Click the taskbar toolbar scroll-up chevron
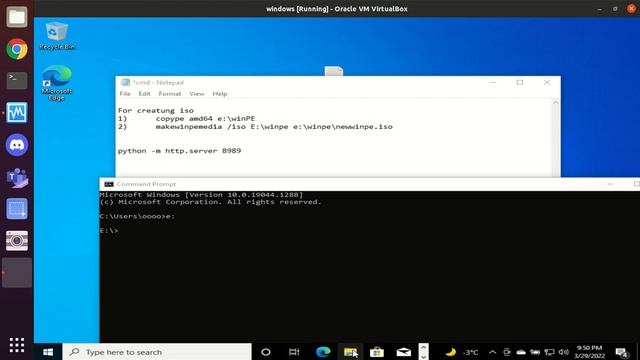The height and width of the screenshot is (360, 640). click(x=423, y=348)
